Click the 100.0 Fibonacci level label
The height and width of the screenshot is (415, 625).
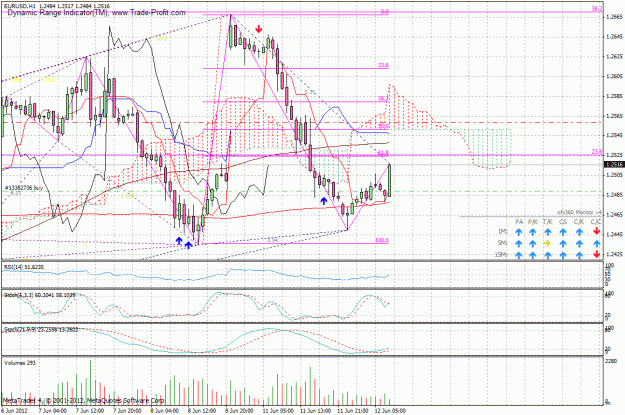click(x=382, y=241)
